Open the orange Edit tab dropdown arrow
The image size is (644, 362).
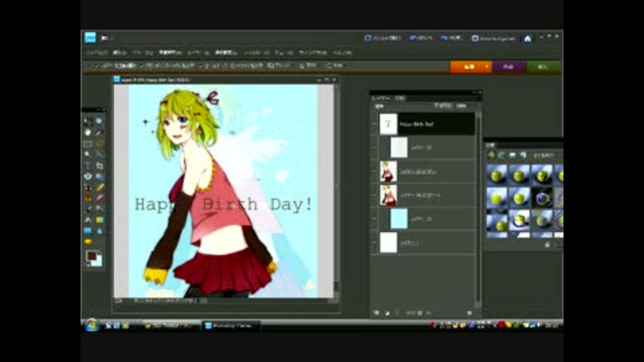487,66
